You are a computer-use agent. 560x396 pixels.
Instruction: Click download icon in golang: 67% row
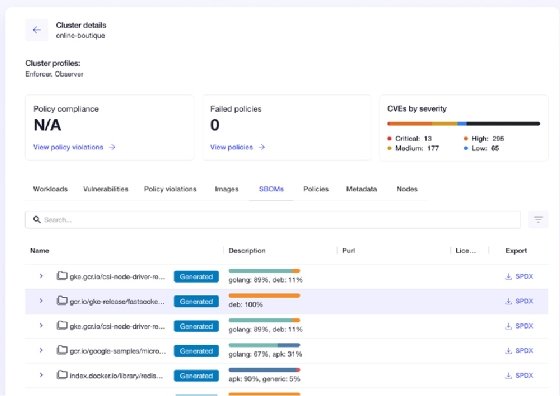point(509,351)
